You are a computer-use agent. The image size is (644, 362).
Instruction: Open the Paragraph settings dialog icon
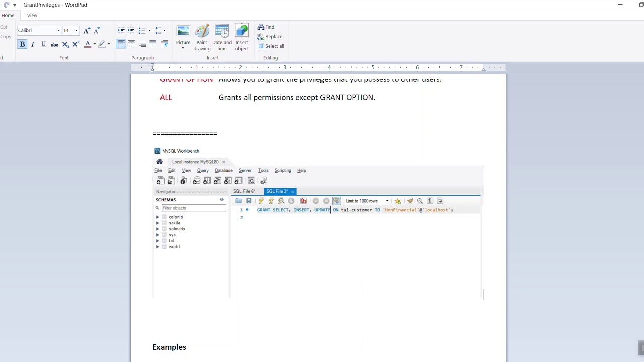point(164,44)
